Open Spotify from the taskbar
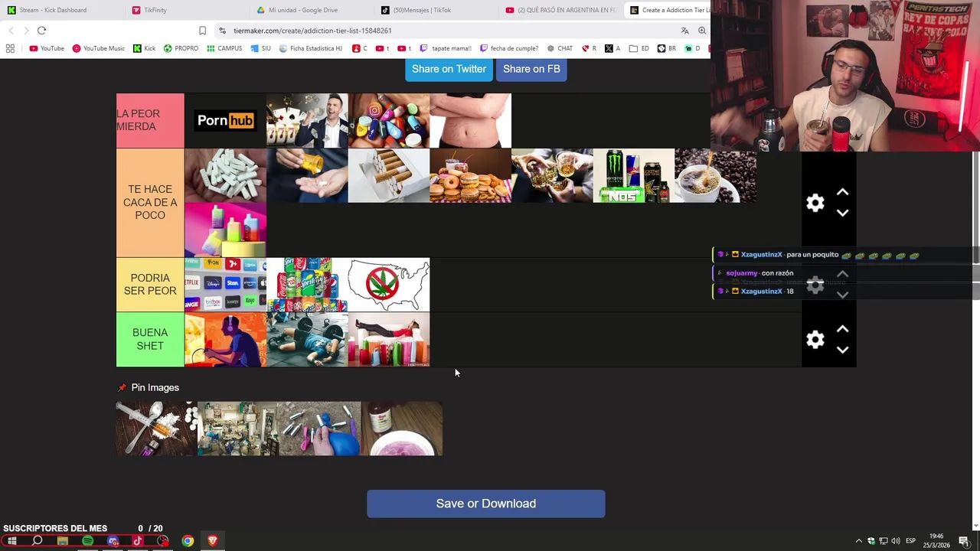Image resolution: width=980 pixels, height=551 pixels. (87, 541)
